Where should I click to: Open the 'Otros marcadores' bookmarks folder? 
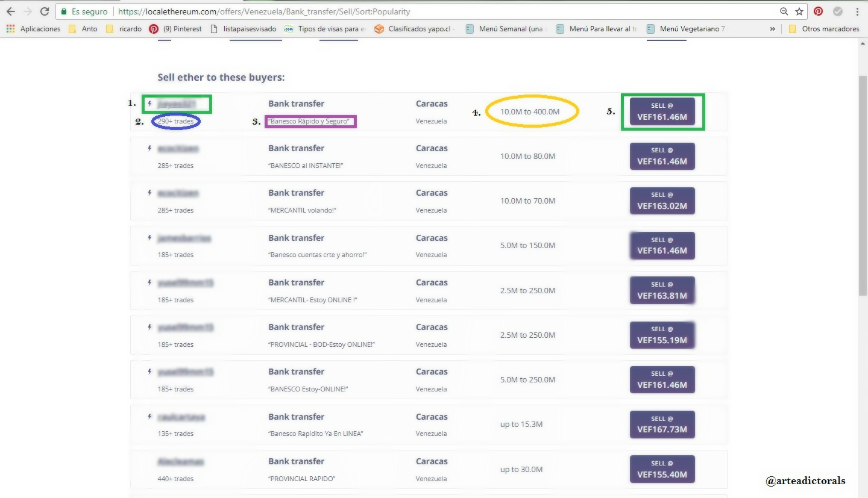[824, 28]
